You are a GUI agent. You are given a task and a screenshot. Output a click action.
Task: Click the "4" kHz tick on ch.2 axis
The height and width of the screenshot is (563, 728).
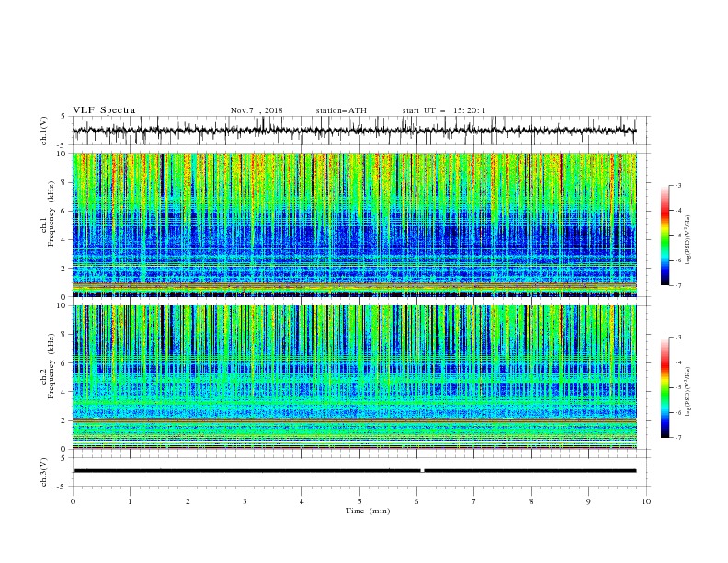(x=64, y=392)
